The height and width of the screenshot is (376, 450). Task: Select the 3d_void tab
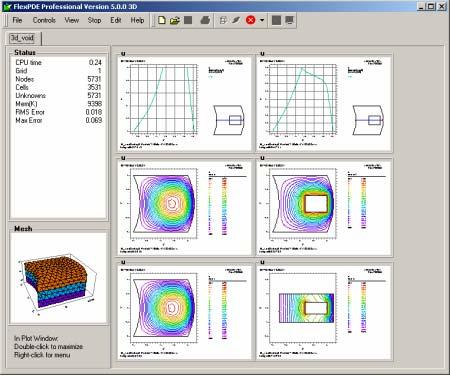22,38
